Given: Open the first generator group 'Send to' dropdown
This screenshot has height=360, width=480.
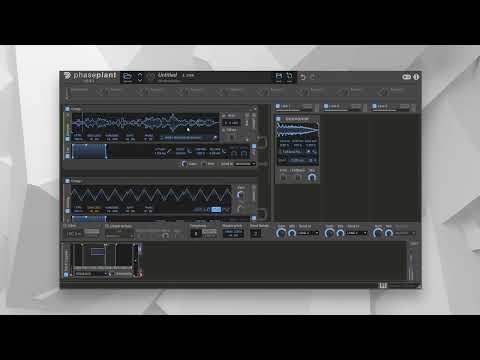Looking at the screenshot, I should point(245,164).
